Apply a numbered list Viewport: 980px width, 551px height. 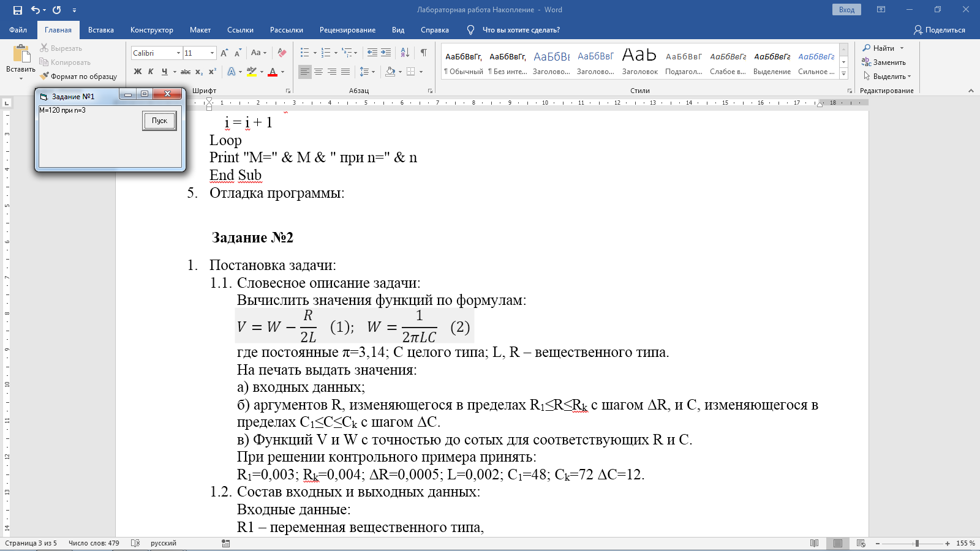pos(326,53)
